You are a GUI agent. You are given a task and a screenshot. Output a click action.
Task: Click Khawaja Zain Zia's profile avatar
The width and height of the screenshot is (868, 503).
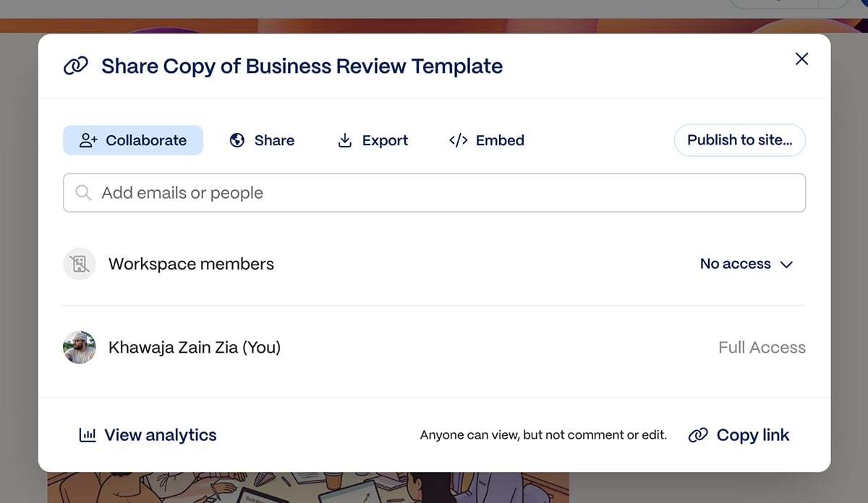80,348
